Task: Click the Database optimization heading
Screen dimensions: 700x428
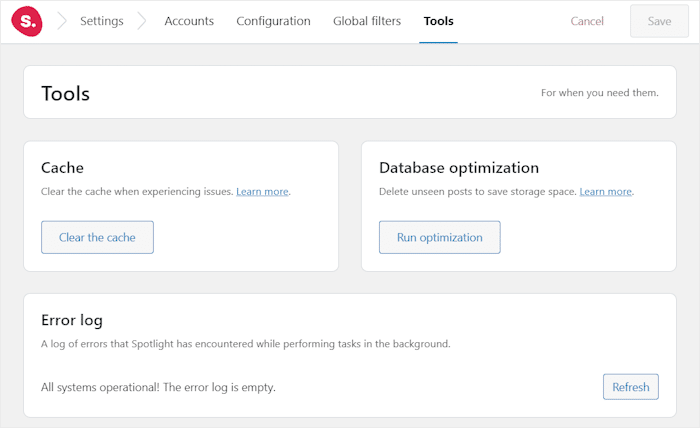Action: (x=459, y=168)
